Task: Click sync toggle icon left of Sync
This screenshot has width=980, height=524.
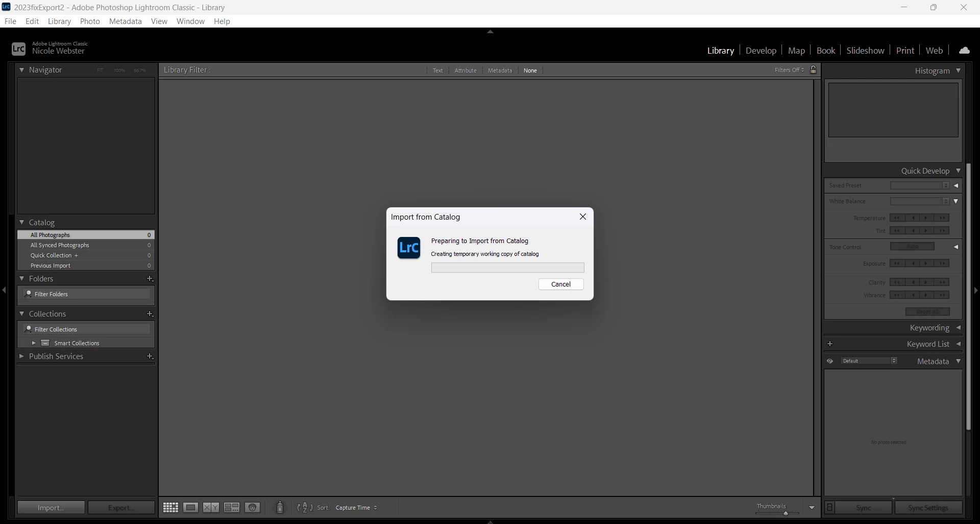Action: pyautogui.click(x=830, y=507)
